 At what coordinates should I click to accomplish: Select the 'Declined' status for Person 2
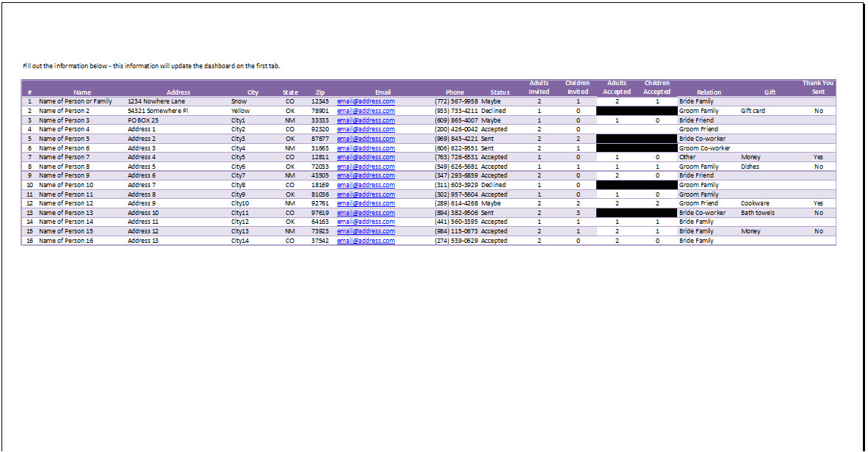click(493, 111)
